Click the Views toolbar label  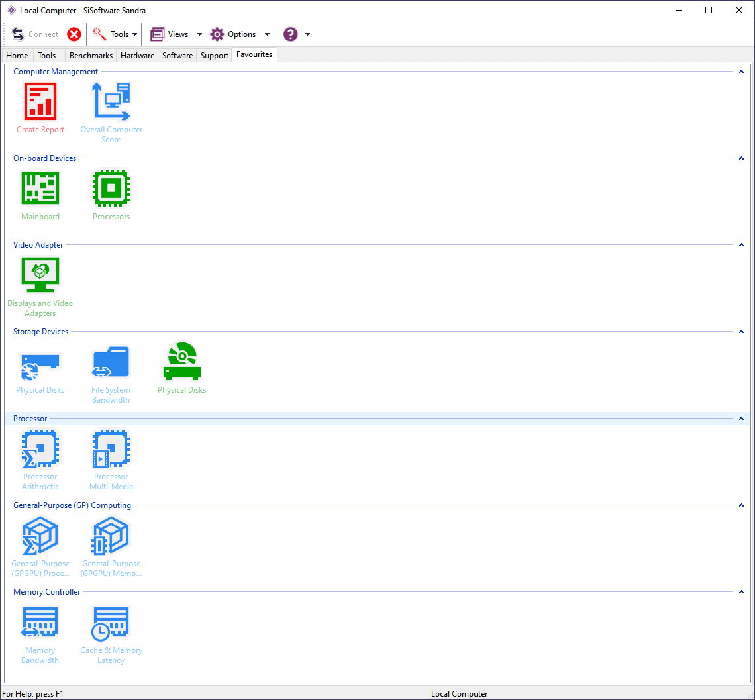(178, 34)
